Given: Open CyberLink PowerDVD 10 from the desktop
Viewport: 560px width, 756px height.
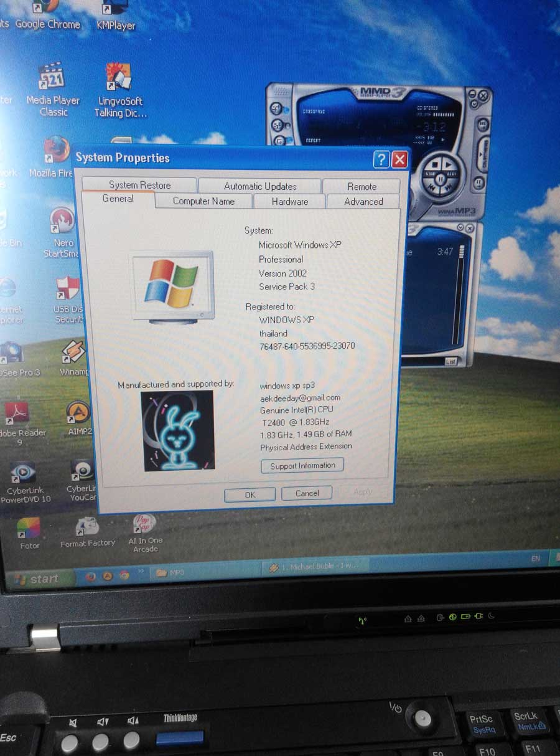Looking at the screenshot, I should pos(25,481).
